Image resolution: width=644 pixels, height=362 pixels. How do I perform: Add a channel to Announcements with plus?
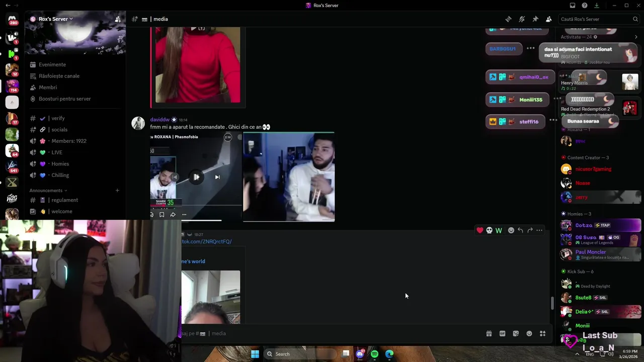(x=117, y=191)
